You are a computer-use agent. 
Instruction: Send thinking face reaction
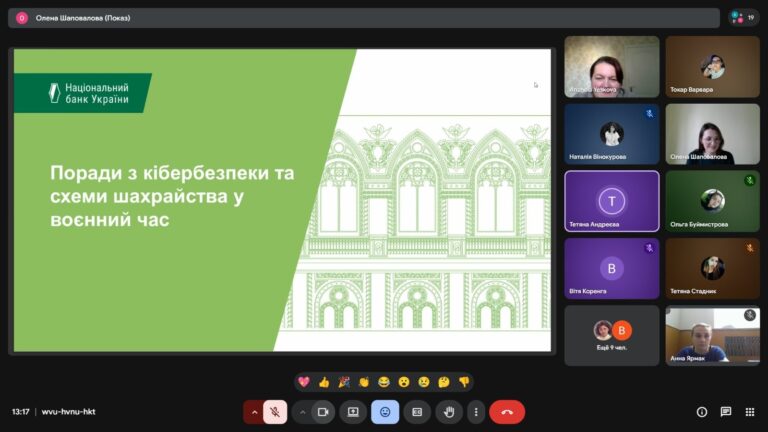pos(444,382)
